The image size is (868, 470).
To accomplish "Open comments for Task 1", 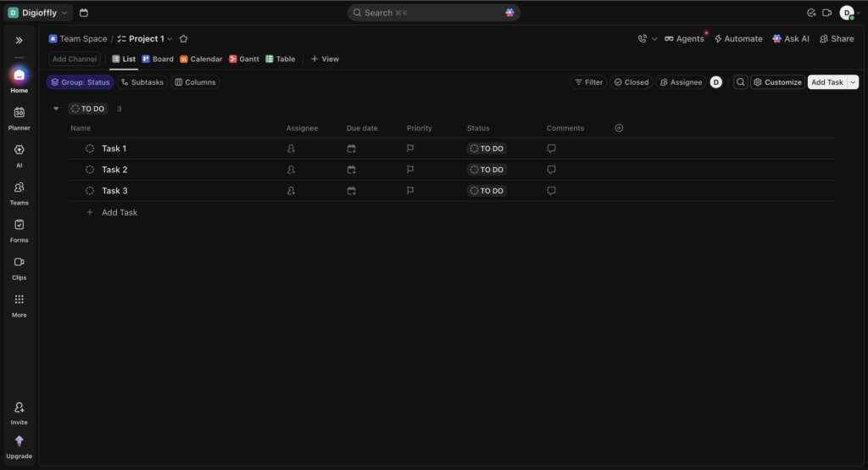I will (551, 148).
